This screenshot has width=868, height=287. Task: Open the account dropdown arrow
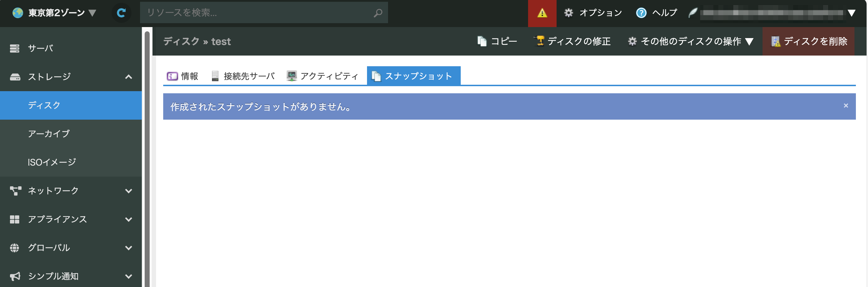(x=851, y=13)
